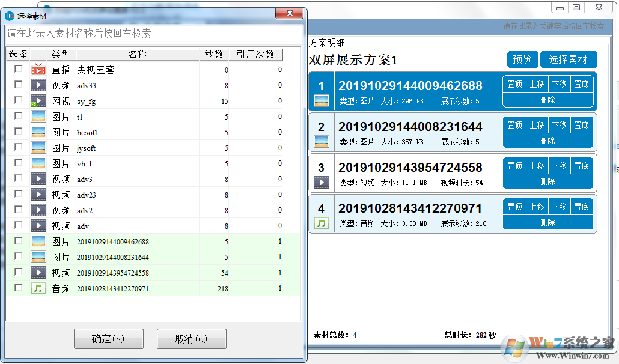Open the 预览 preview
This screenshot has width=619, height=364.
(x=522, y=59)
